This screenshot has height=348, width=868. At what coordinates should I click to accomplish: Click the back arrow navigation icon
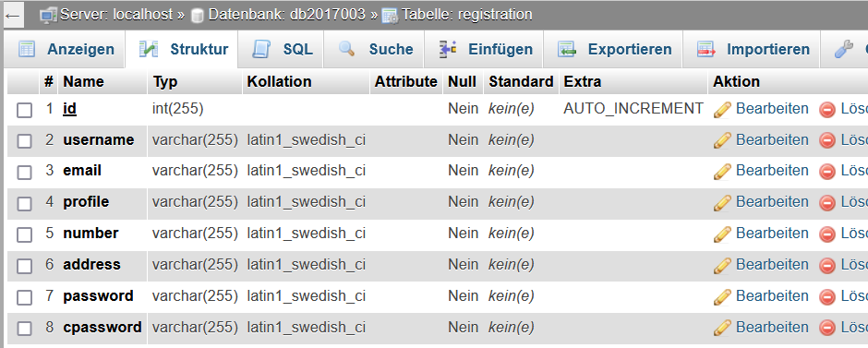coord(12,16)
